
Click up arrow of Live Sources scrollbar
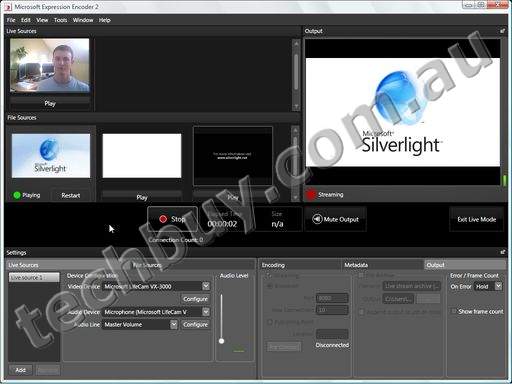tap(296, 43)
